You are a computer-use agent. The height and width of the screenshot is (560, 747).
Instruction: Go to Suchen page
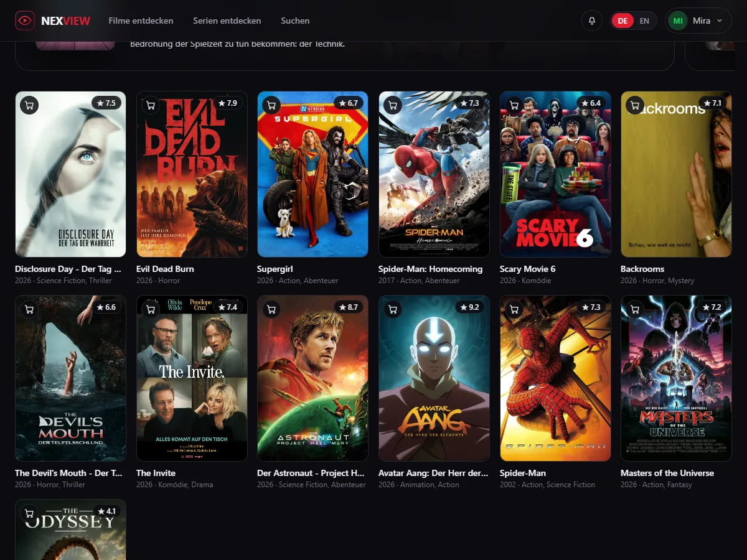point(295,21)
